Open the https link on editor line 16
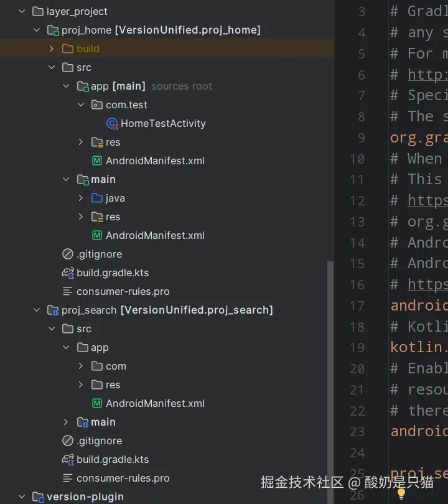This screenshot has height=504, width=448. click(x=427, y=284)
